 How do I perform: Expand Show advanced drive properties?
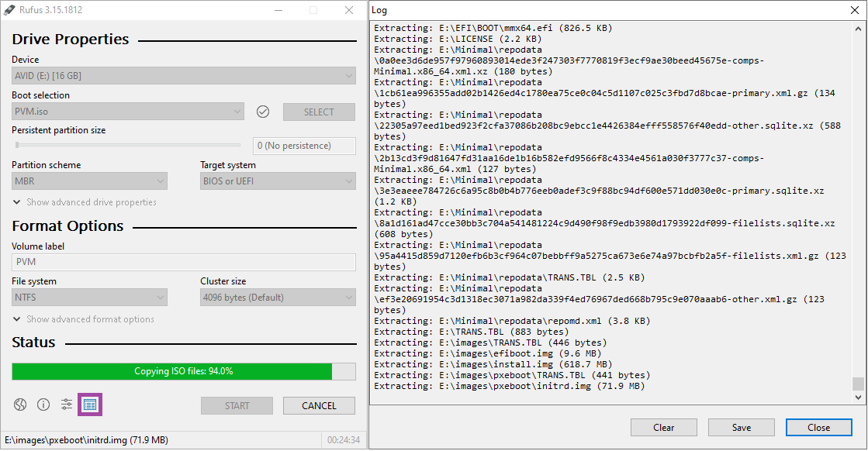point(85,202)
